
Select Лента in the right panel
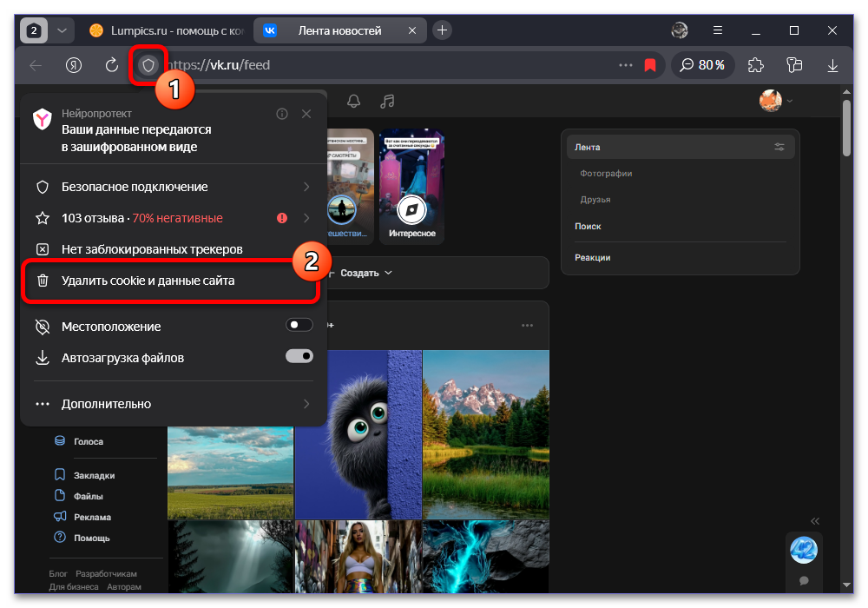pos(681,148)
